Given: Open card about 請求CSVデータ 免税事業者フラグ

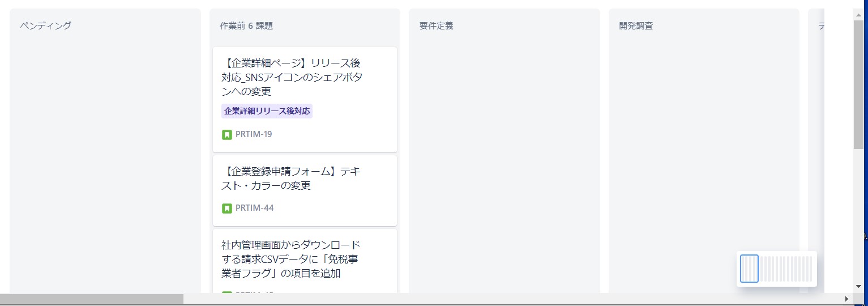Looking at the screenshot, I should pos(305,261).
